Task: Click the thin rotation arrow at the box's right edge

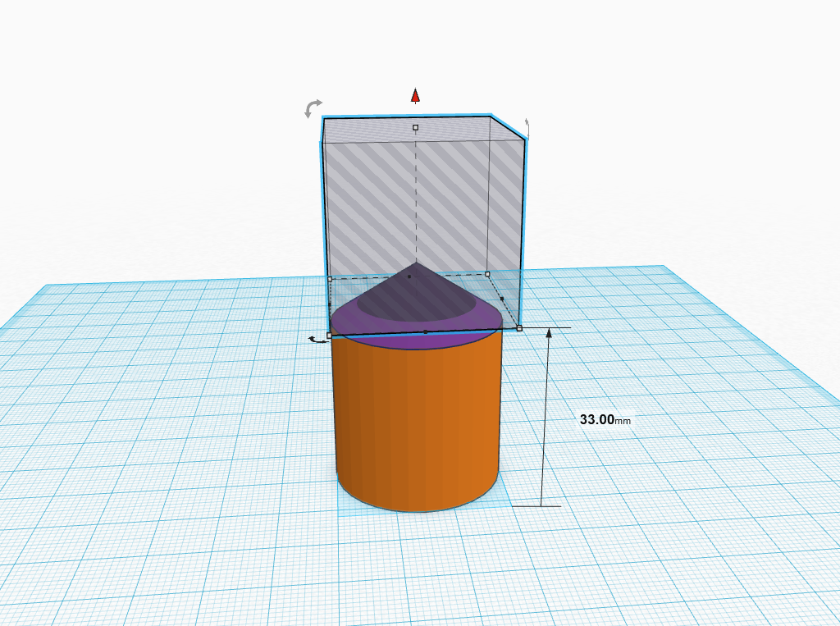Action: (527, 128)
